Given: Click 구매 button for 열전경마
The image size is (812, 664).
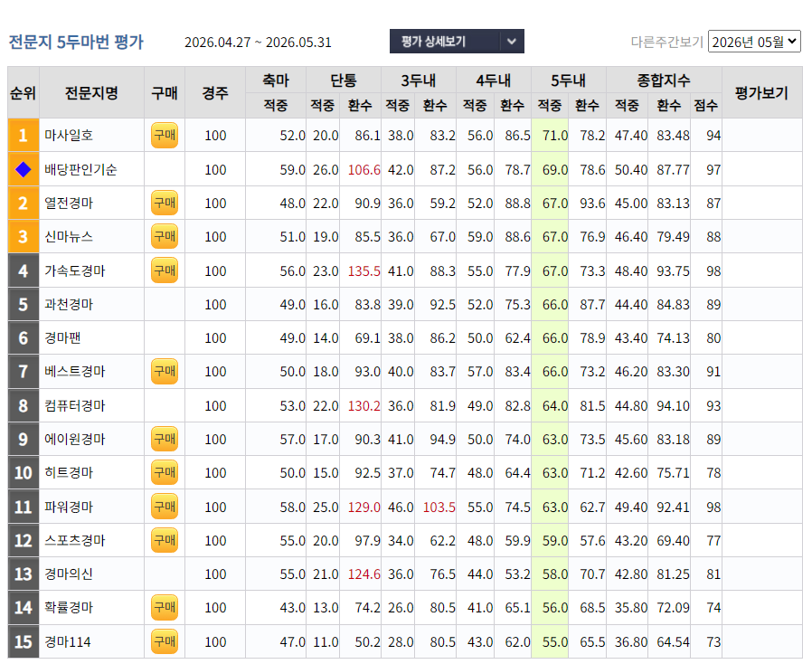Looking at the screenshot, I should (x=165, y=203).
